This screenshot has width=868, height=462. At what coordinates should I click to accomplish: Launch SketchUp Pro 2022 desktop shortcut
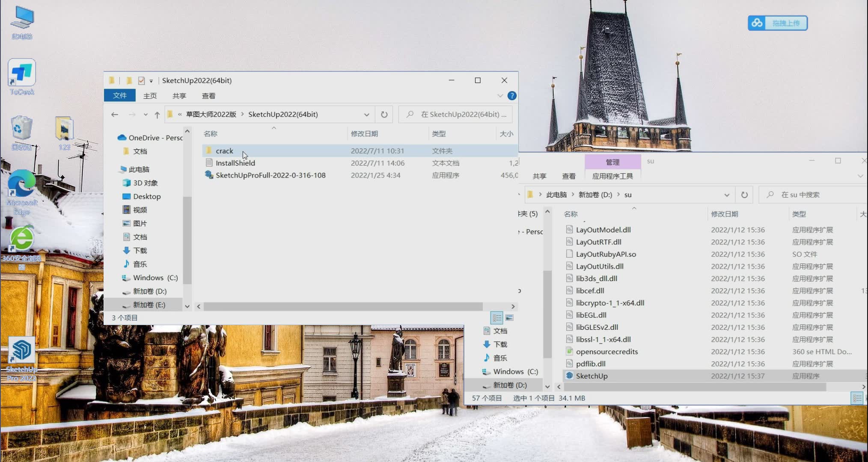[x=22, y=359]
